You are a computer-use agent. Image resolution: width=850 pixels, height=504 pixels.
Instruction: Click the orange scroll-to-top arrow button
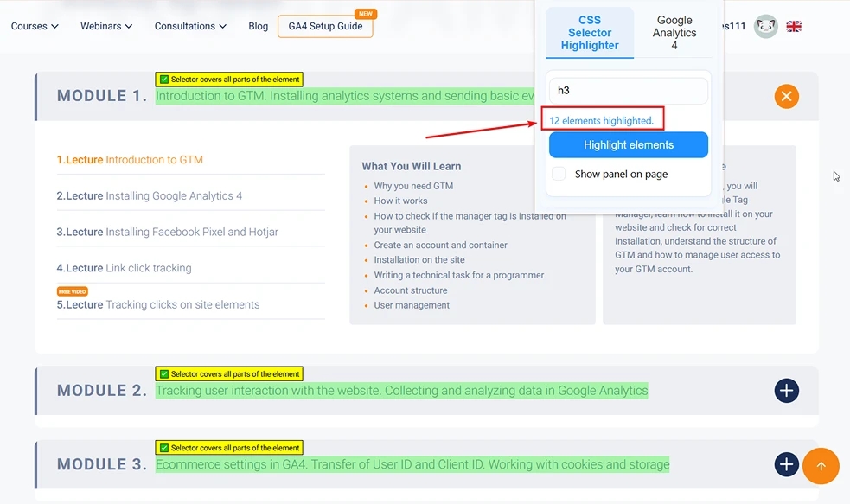point(821,466)
